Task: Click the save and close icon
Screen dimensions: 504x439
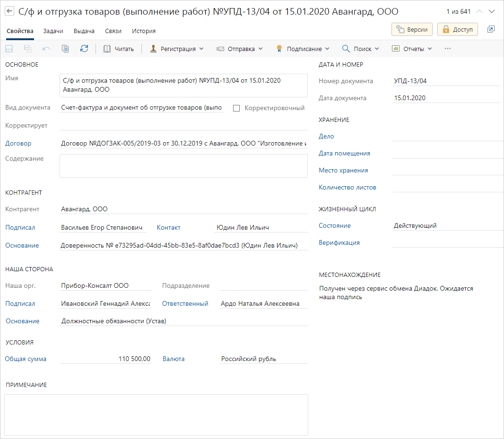Action: [28, 49]
